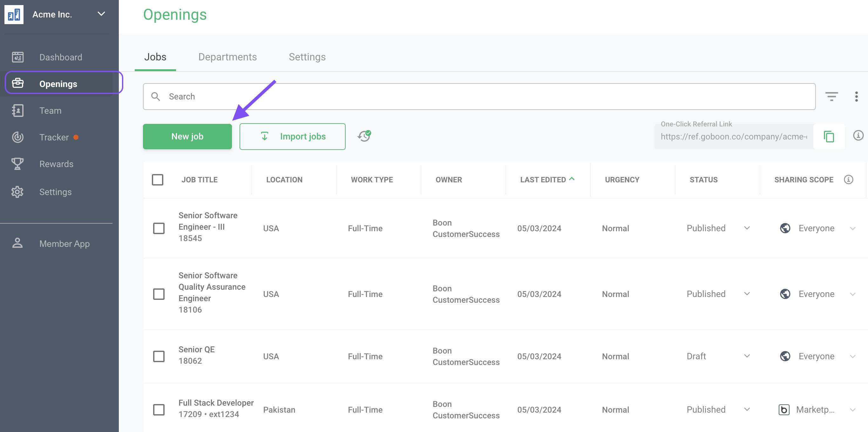Click the Tracker radar icon

pyautogui.click(x=17, y=137)
